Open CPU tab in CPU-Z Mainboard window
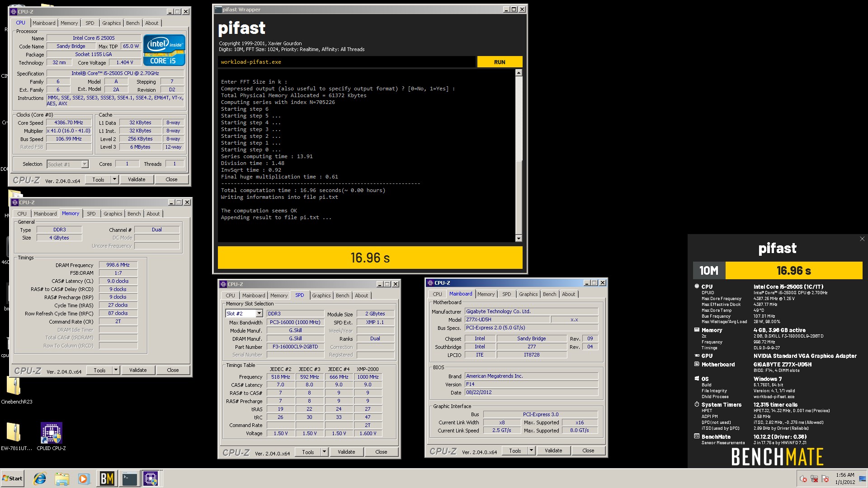The image size is (868, 488). 437,294
